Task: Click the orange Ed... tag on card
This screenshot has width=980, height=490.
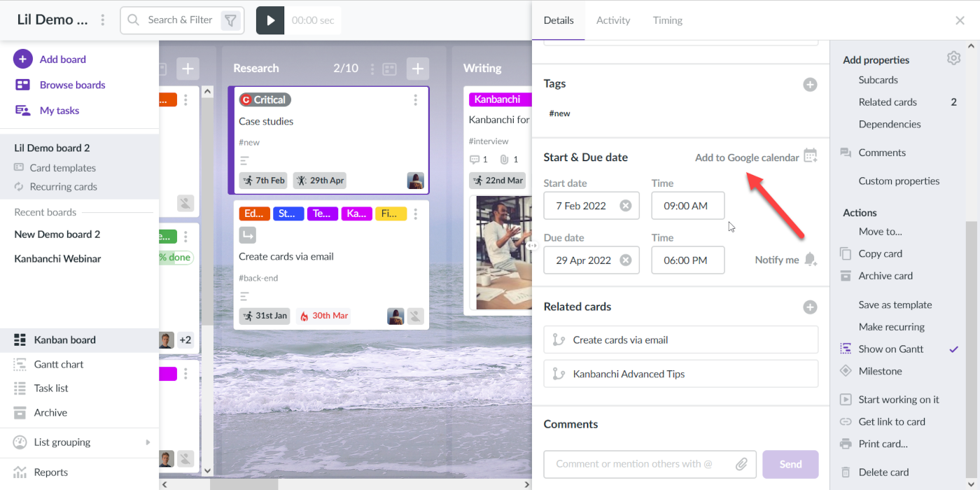Action: coord(254,213)
